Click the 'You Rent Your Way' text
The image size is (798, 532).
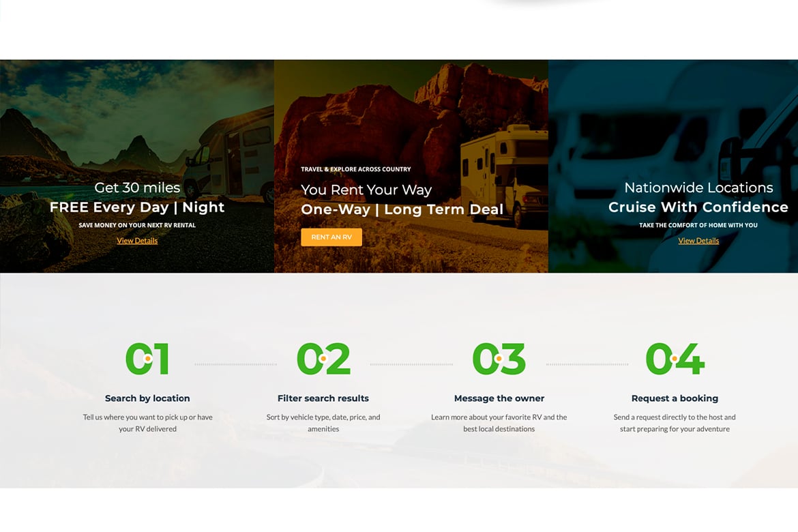(x=366, y=190)
